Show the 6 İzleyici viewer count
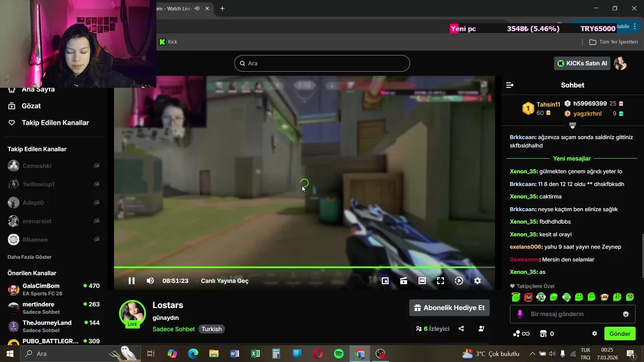This screenshot has height=362, width=644. pyautogui.click(x=432, y=329)
